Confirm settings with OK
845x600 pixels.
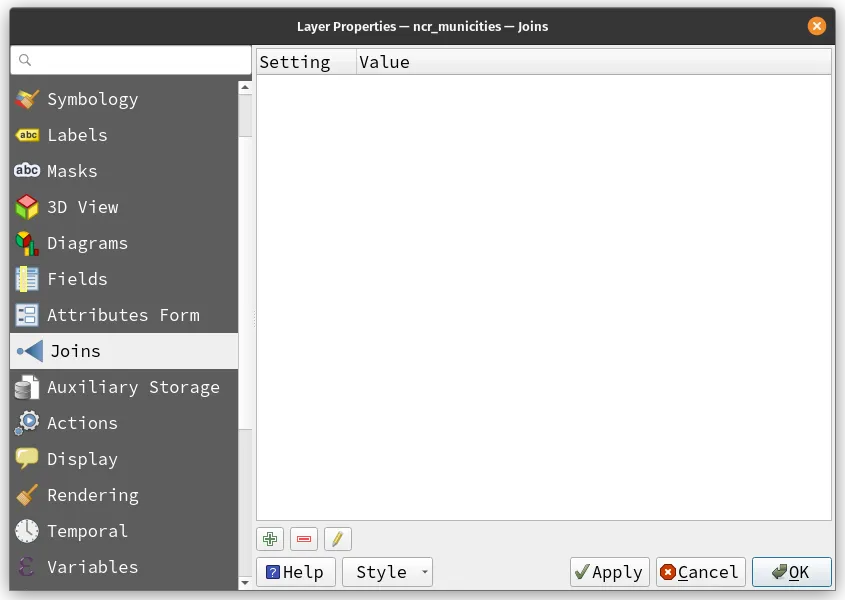791,572
